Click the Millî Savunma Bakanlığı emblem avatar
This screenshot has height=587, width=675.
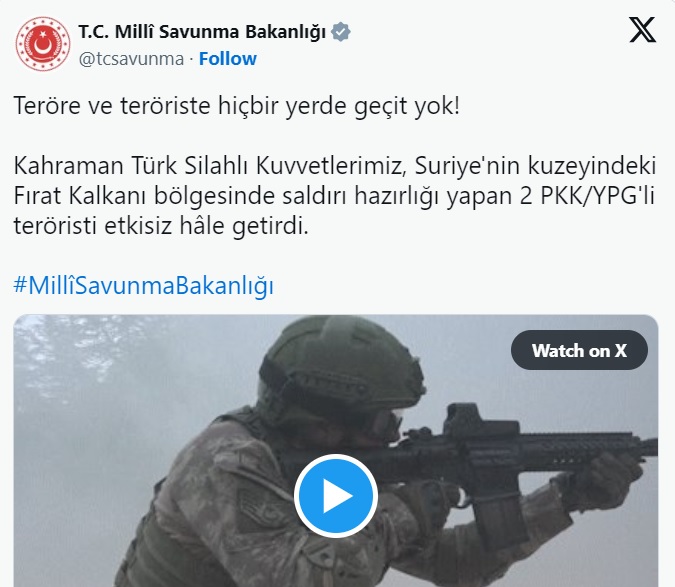point(43,44)
